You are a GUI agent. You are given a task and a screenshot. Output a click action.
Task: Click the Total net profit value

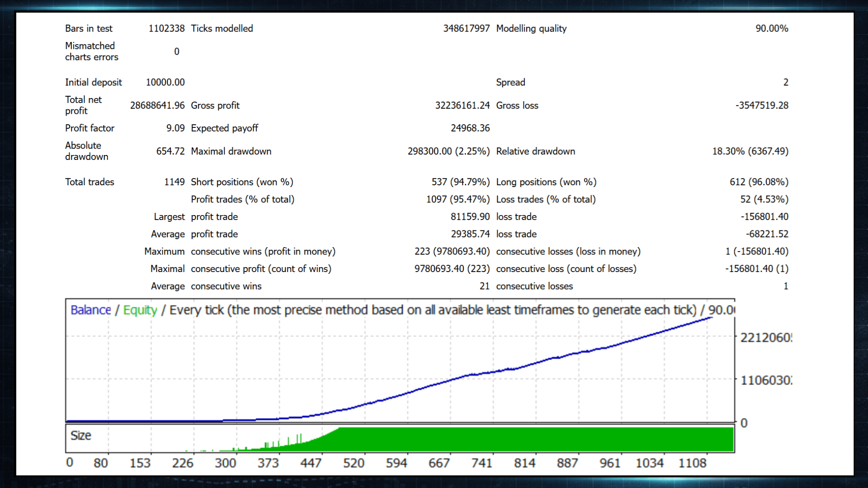(157, 105)
